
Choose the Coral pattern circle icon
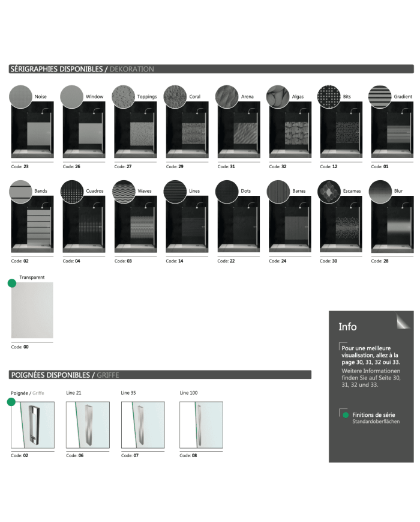(x=175, y=96)
